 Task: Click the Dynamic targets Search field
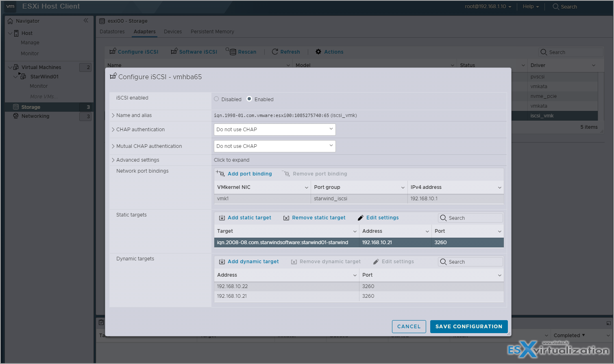(x=470, y=262)
